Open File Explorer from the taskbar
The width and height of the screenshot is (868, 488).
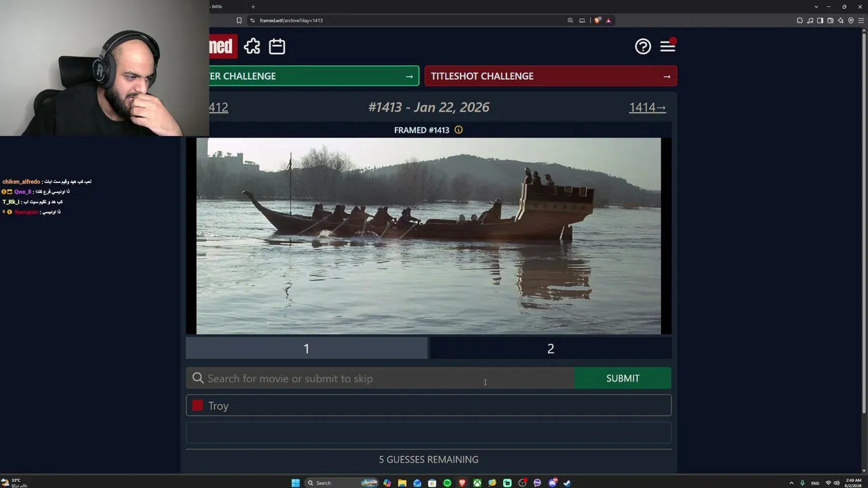click(x=402, y=483)
